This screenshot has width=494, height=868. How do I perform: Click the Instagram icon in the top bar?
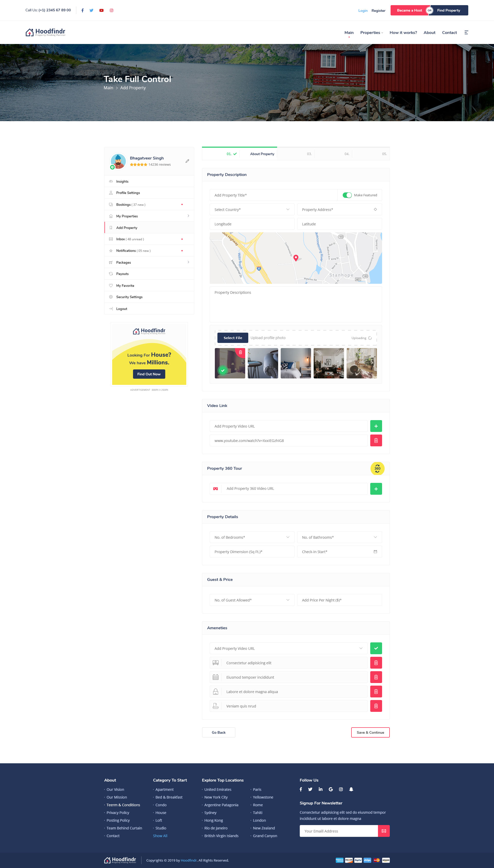(x=111, y=11)
